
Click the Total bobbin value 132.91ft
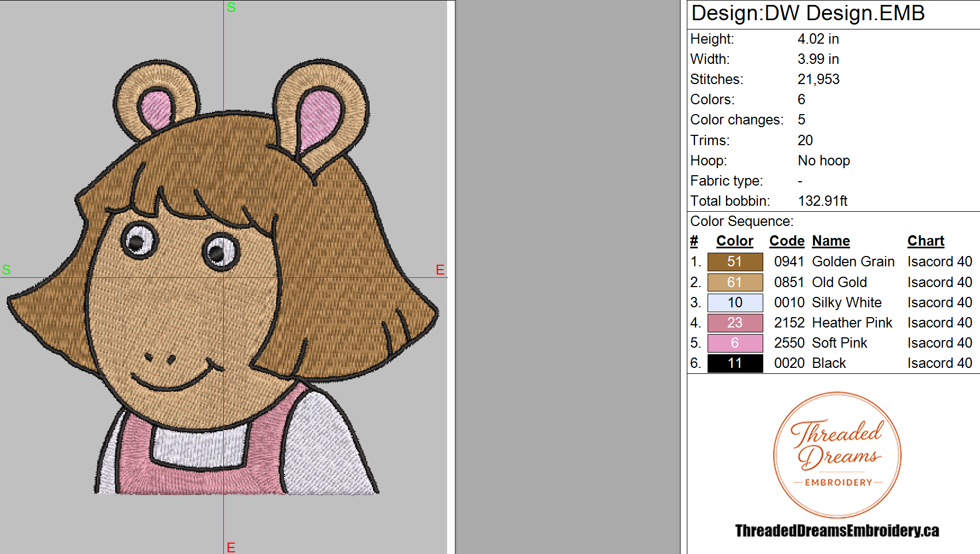pos(823,201)
